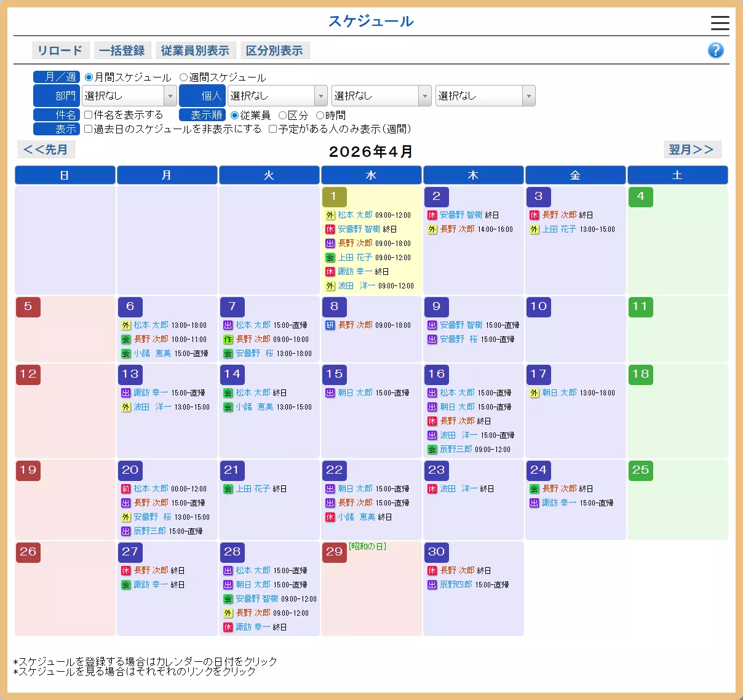Click the 外 icon for 波田 洋一 on April 13
The height and width of the screenshot is (700, 743).
coord(126,407)
